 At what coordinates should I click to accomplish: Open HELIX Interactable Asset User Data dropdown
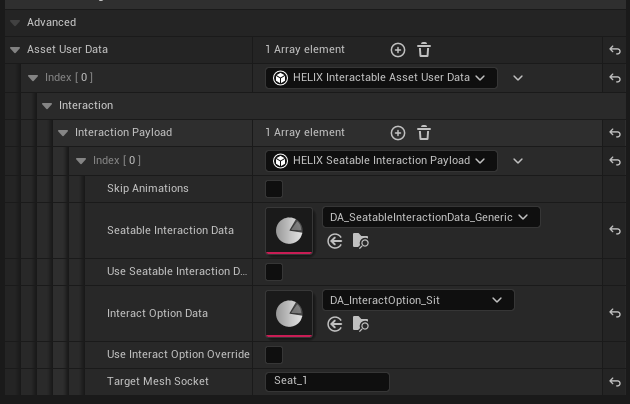tap(381, 78)
